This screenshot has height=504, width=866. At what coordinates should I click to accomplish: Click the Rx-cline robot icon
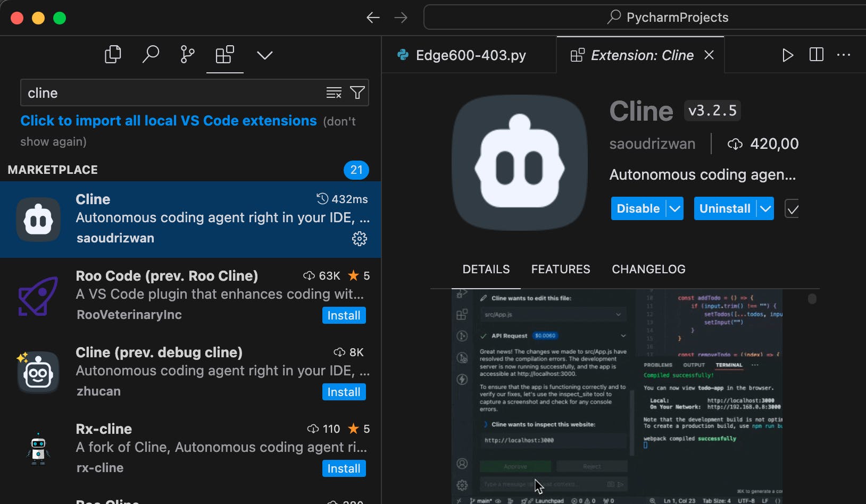coord(38,449)
